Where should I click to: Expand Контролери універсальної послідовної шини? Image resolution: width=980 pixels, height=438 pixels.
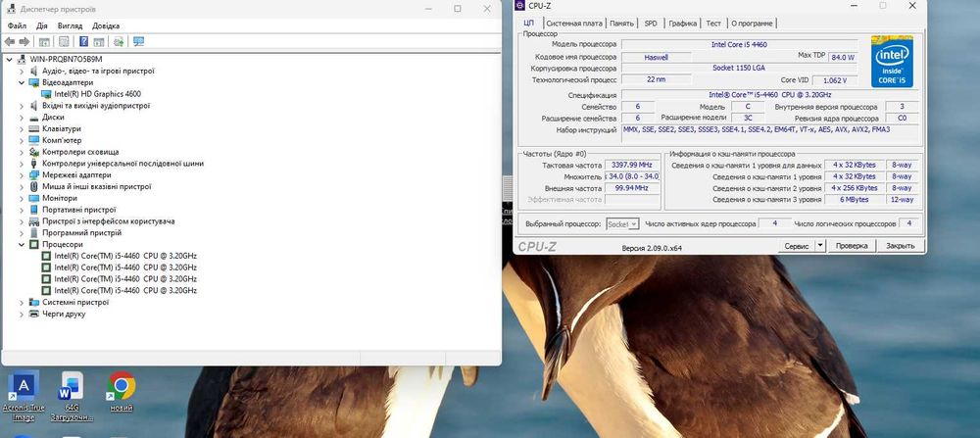coord(22,164)
